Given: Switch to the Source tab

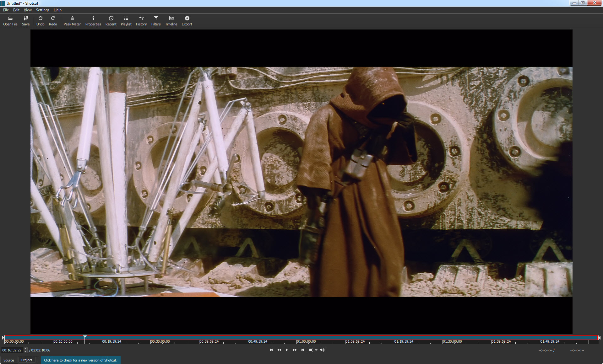Looking at the screenshot, I should point(9,360).
